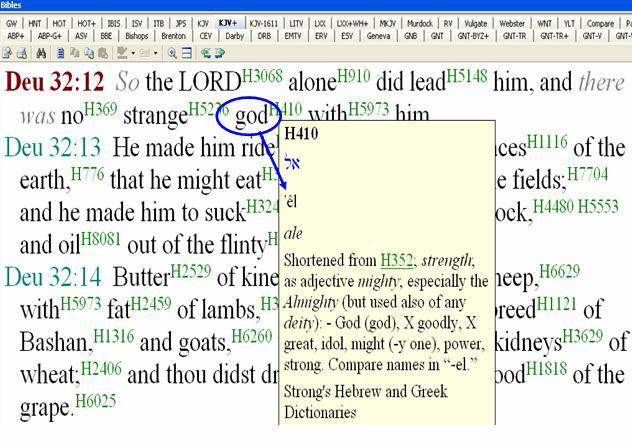Open search with the binoculars icon

point(41,53)
